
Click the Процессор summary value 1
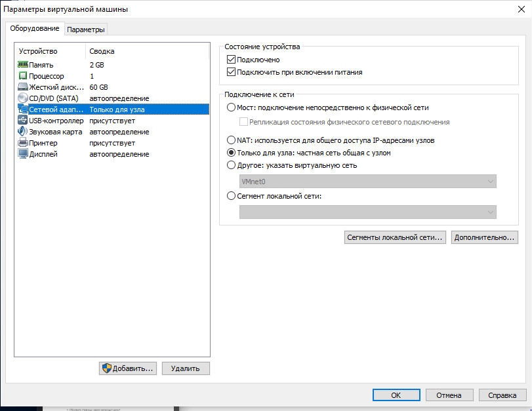point(92,76)
